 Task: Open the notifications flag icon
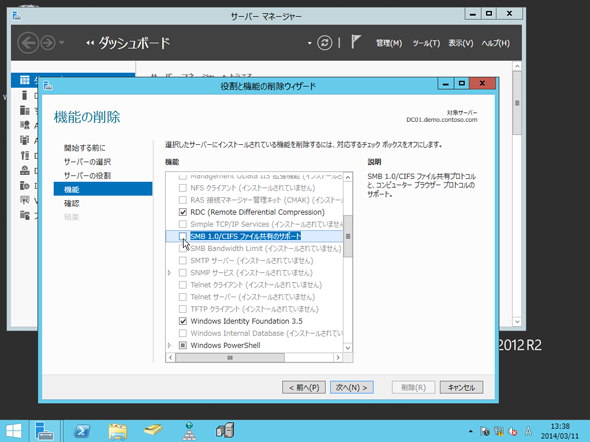(356, 42)
